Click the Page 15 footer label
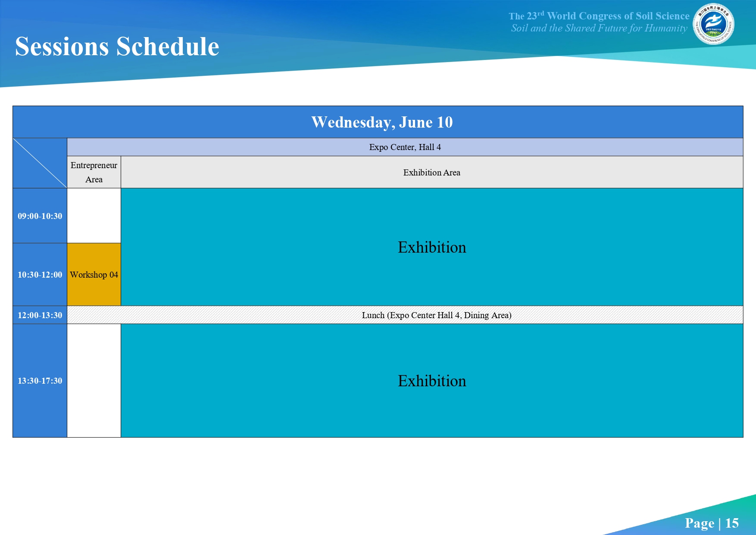756x535 pixels. (x=712, y=523)
